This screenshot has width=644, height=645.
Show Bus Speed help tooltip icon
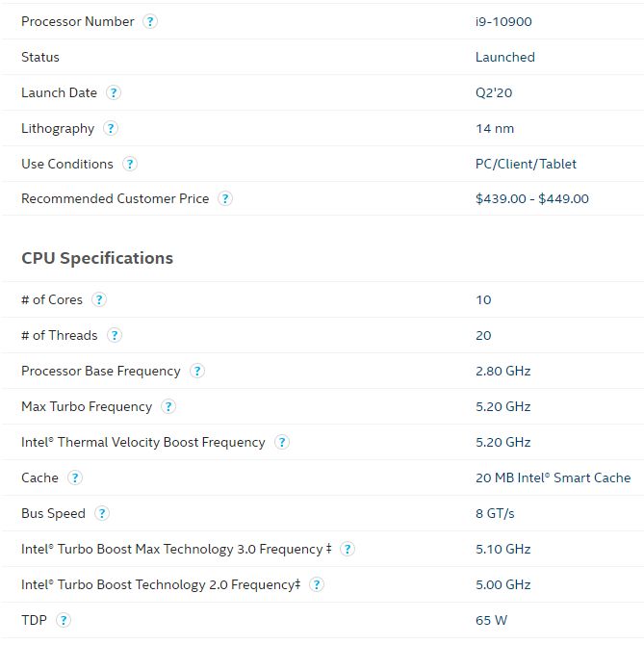102,513
